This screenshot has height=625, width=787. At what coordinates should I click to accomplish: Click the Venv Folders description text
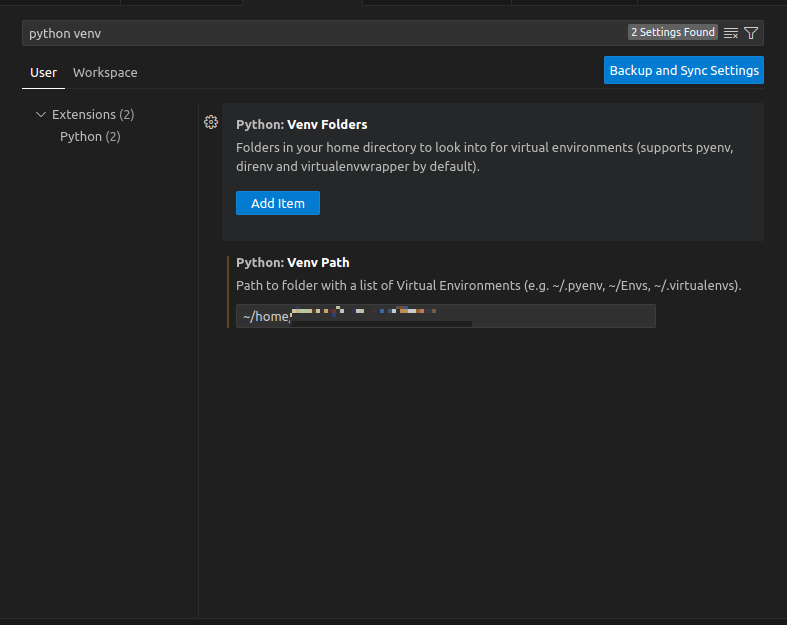click(x=485, y=157)
